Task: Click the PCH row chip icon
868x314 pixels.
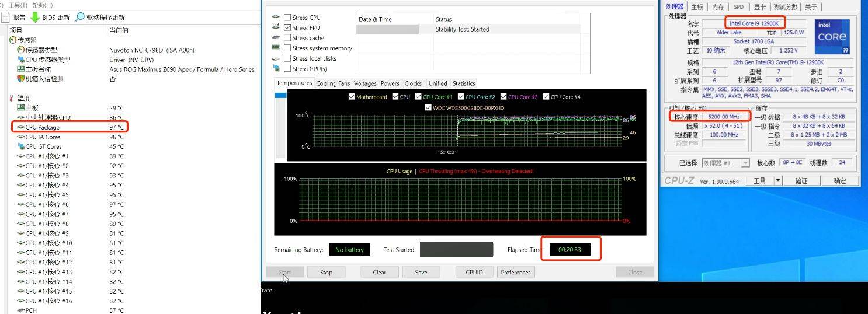Action: (20, 310)
